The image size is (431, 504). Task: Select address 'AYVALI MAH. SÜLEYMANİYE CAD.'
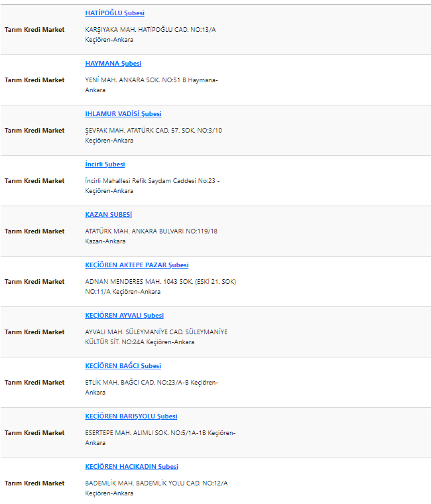pos(135,332)
